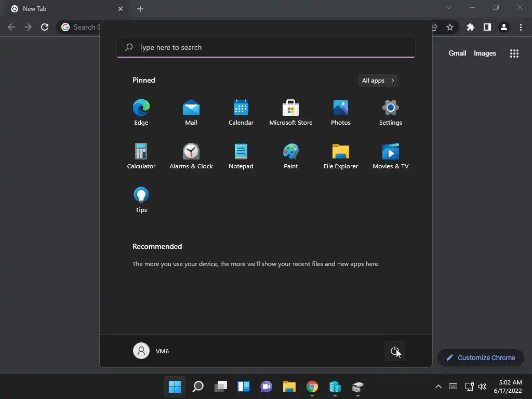Open Teams Chat on taskbar

click(267, 387)
